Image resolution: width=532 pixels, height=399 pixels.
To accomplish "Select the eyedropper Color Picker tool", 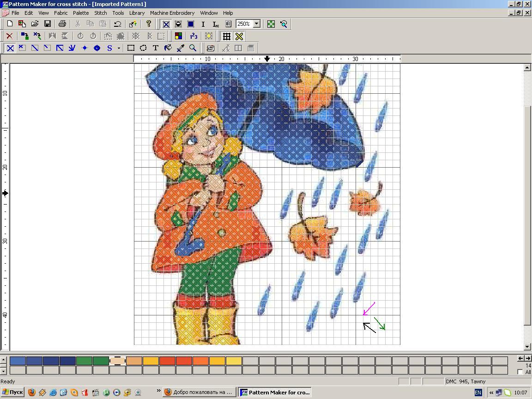I will 181,48.
